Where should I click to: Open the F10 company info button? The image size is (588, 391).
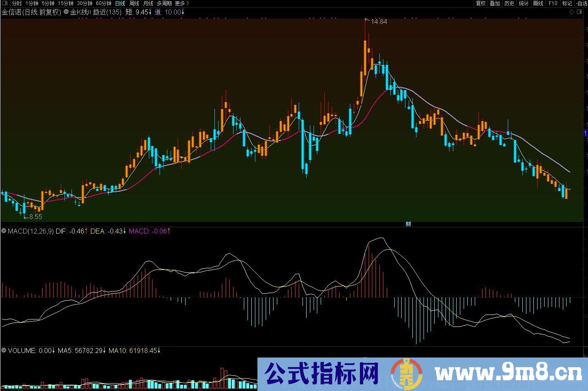click(x=552, y=3)
